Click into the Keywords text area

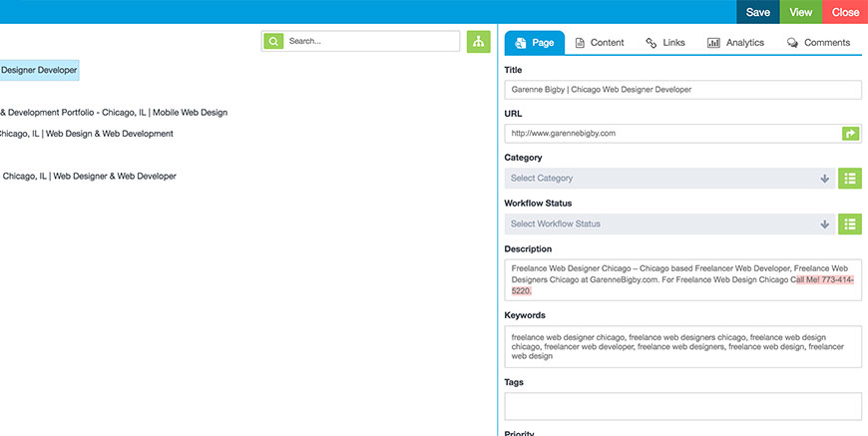pos(682,346)
